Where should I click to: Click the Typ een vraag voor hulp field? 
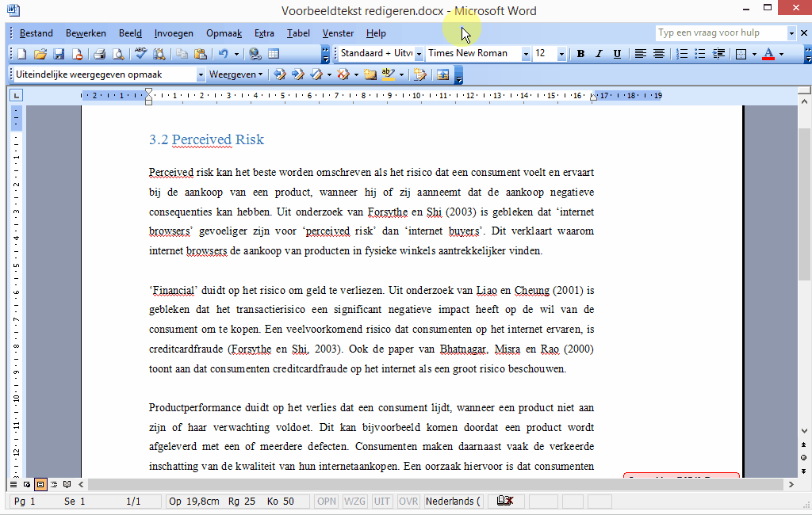[721, 32]
